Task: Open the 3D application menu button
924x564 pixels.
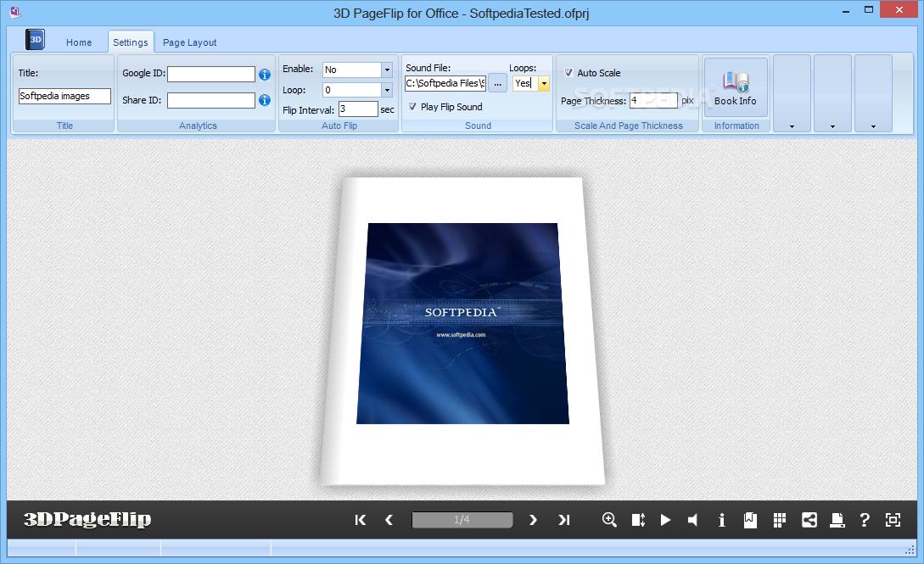Action: (x=36, y=40)
